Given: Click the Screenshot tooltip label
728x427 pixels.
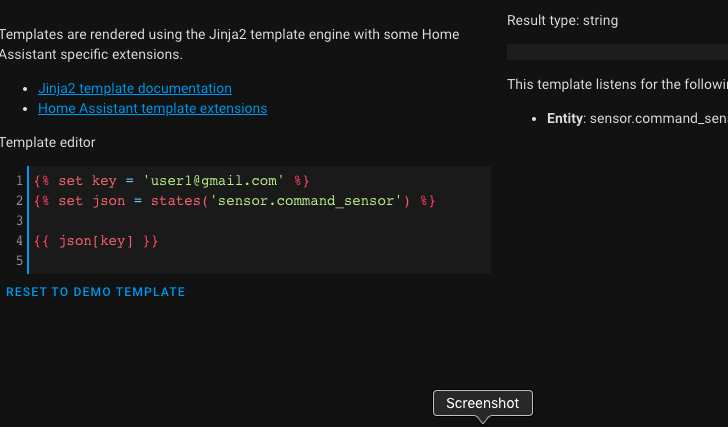Looking at the screenshot, I should (x=483, y=403).
